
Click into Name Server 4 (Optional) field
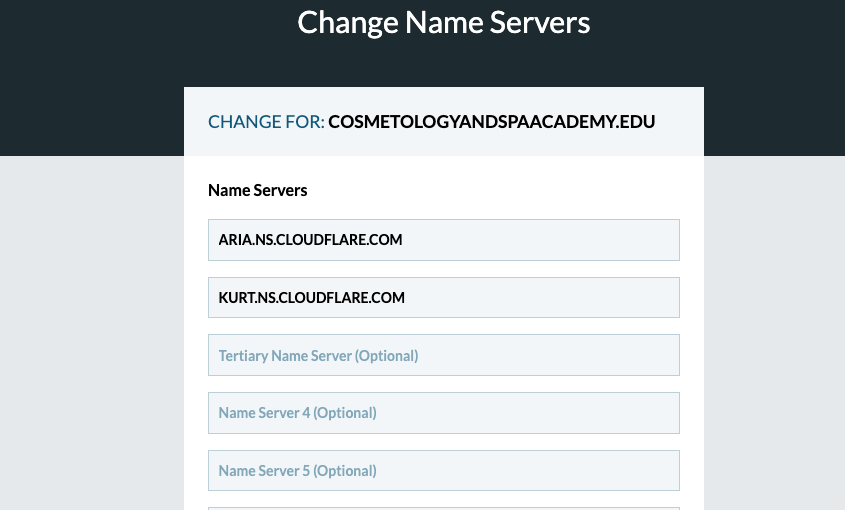pyautogui.click(x=444, y=413)
